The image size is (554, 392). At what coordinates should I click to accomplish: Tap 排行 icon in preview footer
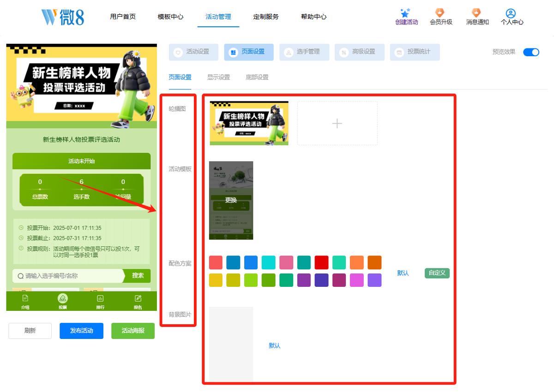tap(100, 298)
